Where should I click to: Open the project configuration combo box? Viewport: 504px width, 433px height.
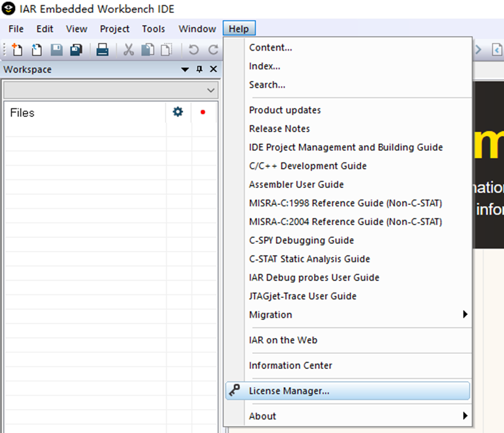111,90
